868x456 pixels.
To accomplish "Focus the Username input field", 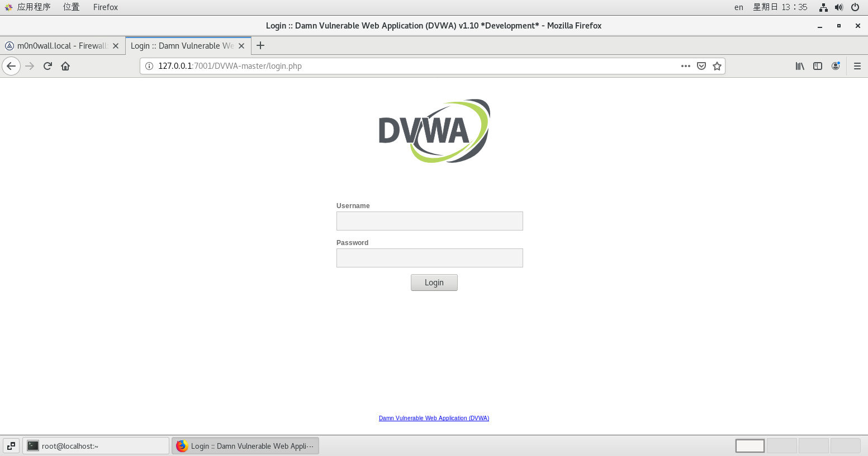I will 430,221.
